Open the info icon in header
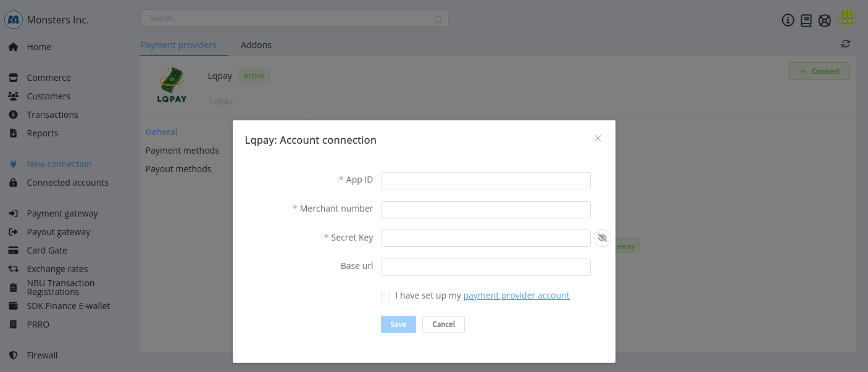Screen dimensions: 868x372 [x=788, y=20]
